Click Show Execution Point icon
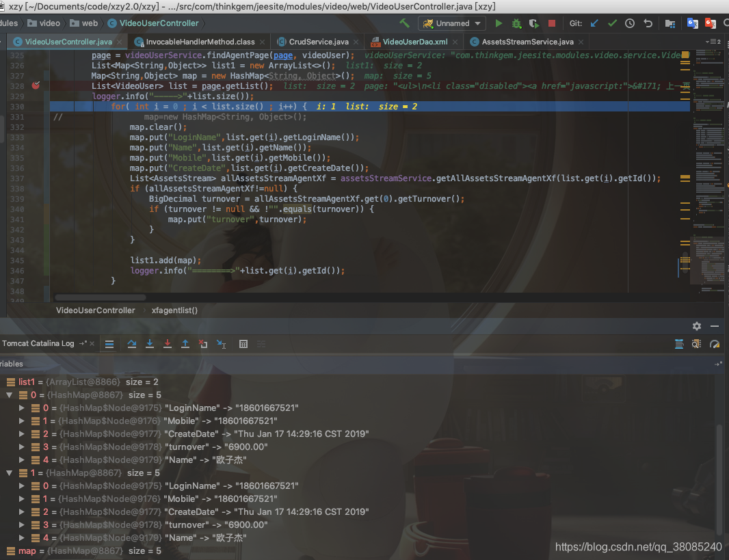Image resolution: width=729 pixels, height=560 pixels. click(109, 344)
